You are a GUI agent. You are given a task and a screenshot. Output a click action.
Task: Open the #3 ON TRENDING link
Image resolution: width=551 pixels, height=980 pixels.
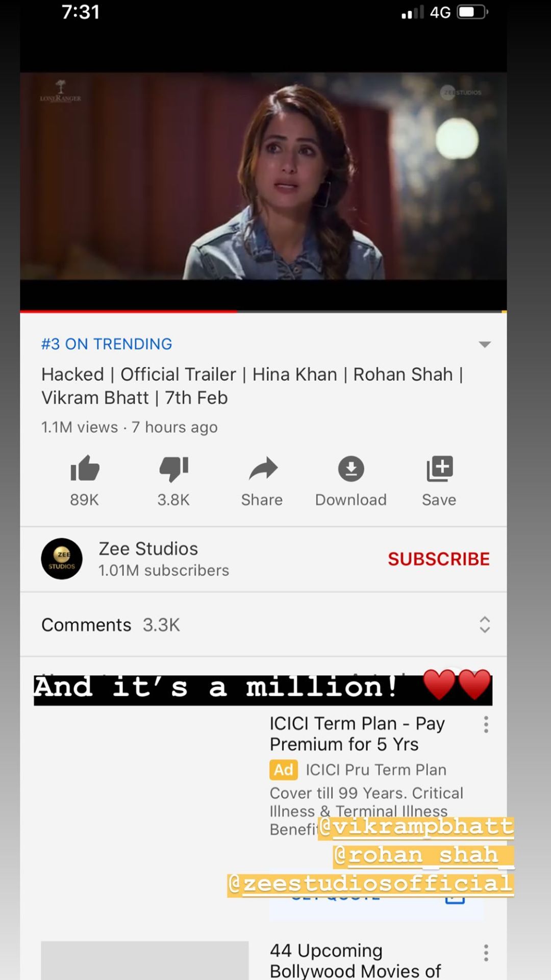107,344
